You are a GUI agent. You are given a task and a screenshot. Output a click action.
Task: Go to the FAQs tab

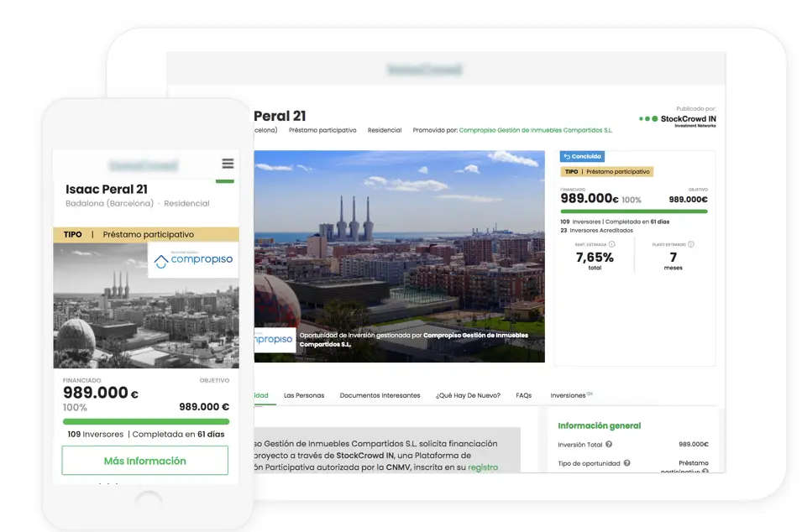pos(524,395)
